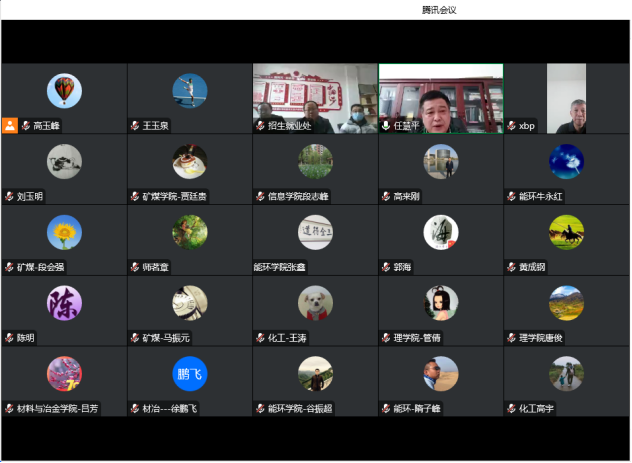Click the muted mic icon beside 王玉泉
Image resolution: width=632 pixels, height=463 pixels.
click(x=134, y=126)
